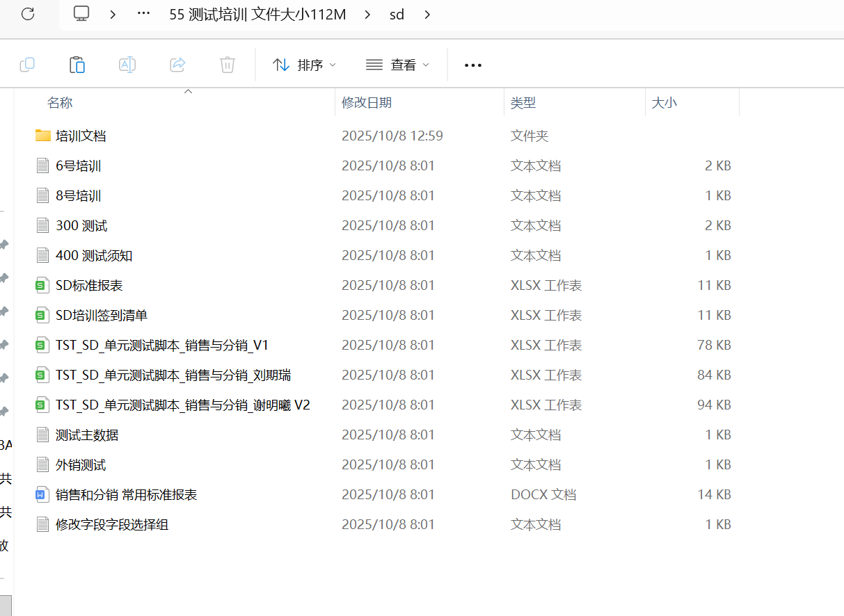Open the 排序 sort dropdown
This screenshot has height=616, width=844.
(x=304, y=65)
